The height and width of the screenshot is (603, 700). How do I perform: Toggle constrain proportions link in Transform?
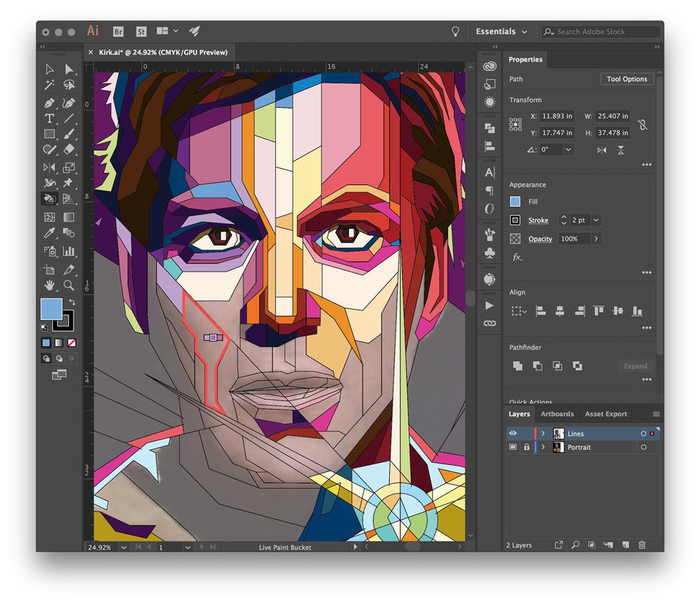pyautogui.click(x=643, y=125)
